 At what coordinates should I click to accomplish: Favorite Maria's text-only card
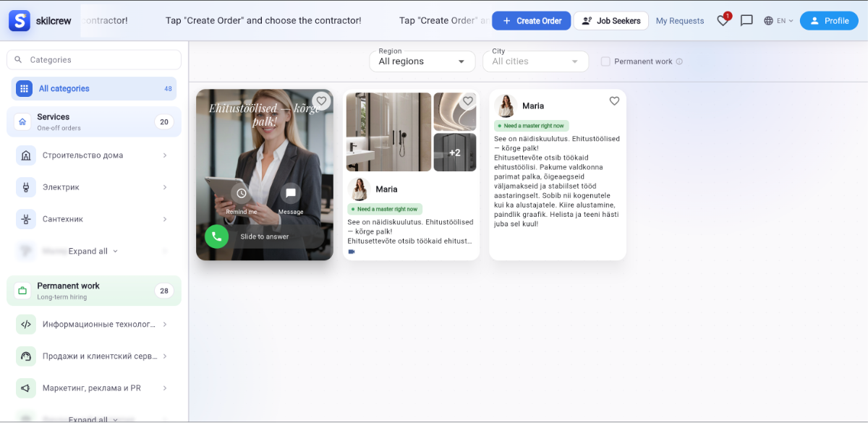pos(614,101)
